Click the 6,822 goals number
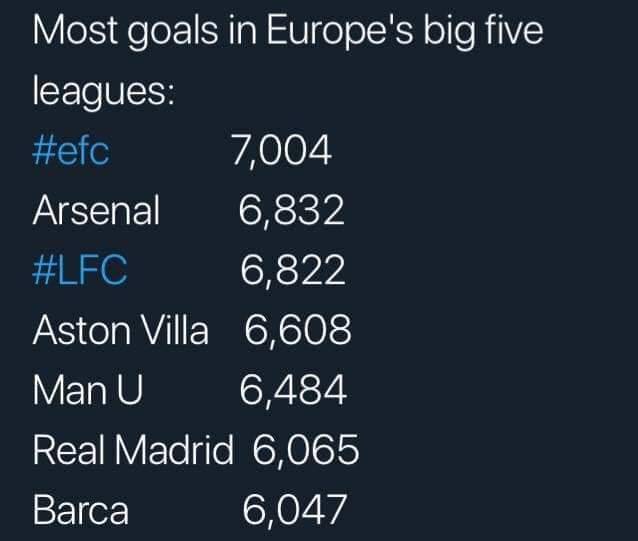Screen dimensions: 638x541 [x=293, y=271]
